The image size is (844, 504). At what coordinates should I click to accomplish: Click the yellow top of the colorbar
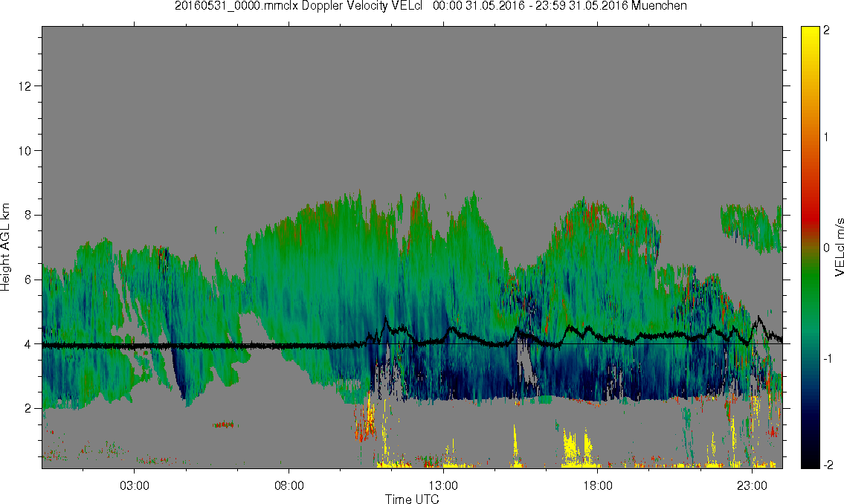pyautogui.click(x=810, y=35)
